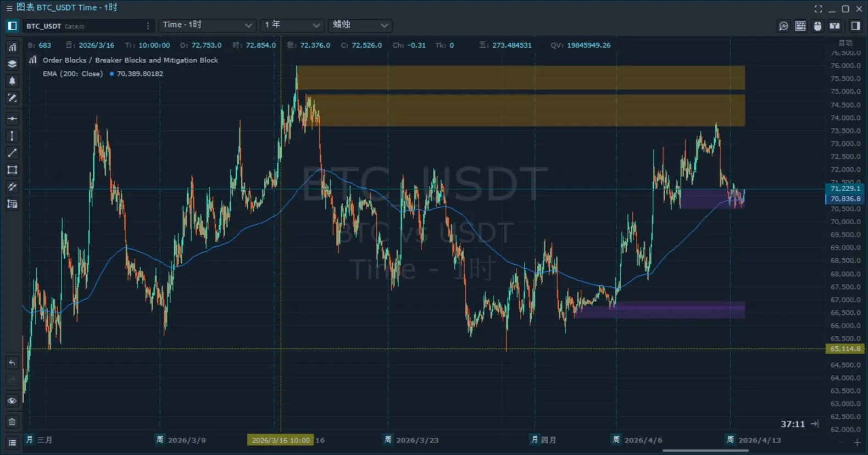Click the volume analysis magnifier icon

point(783,26)
